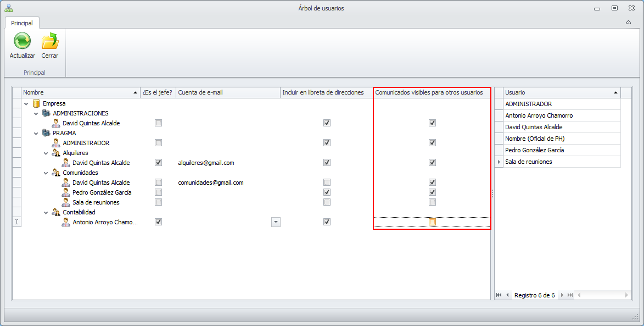Click the user icon of David Quintas Alcalde under ADMINISTRACIONES

(x=56, y=123)
